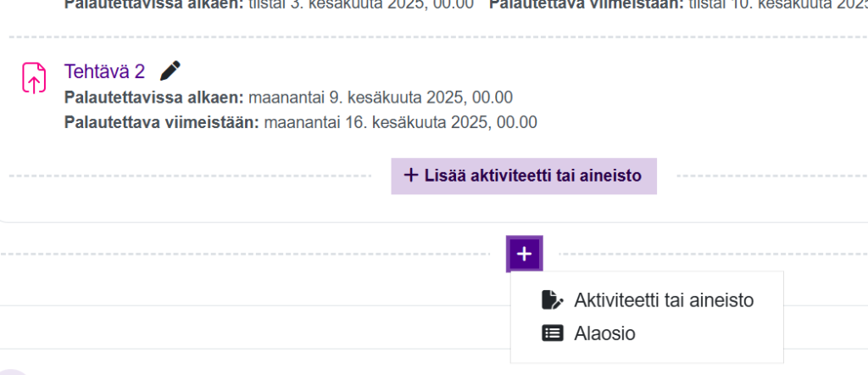This screenshot has height=375, width=868.
Task: Click the cut-off Palautettavissa alkaen text at the top
Action: pos(153,3)
